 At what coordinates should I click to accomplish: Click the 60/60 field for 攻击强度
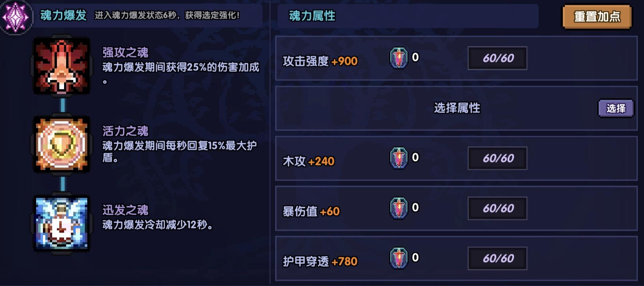click(497, 58)
